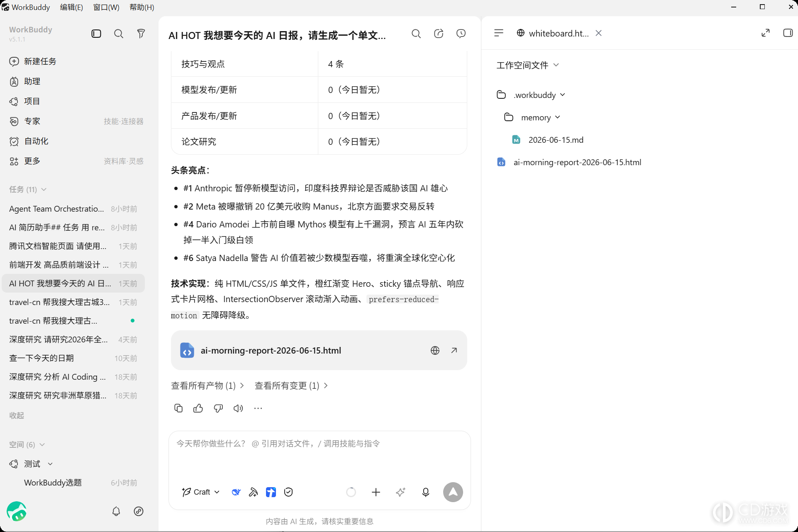Open search in the WorkBuddy sidebar

(119, 34)
